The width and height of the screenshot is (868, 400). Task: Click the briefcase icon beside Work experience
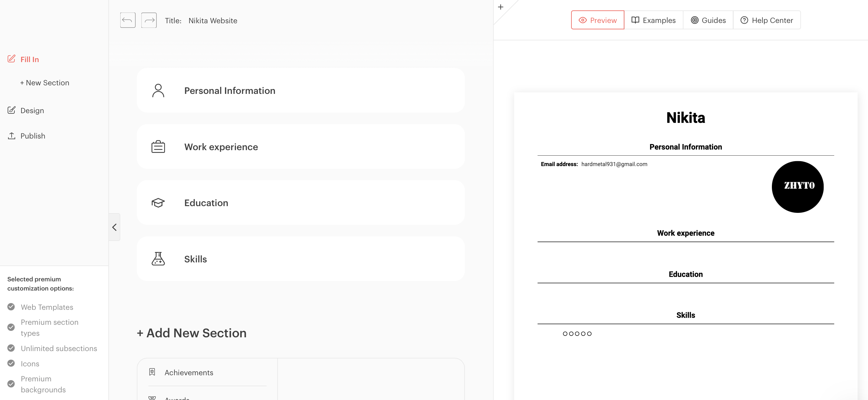(x=158, y=146)
